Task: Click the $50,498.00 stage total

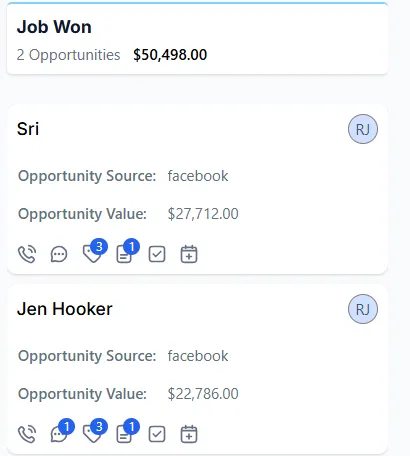Action: point(170,55)
